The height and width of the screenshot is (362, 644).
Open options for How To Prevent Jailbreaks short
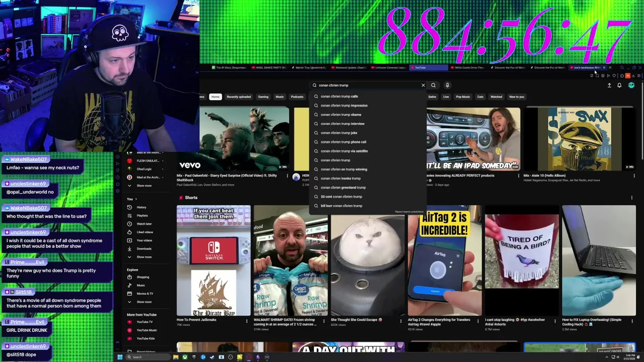[247, 321]
